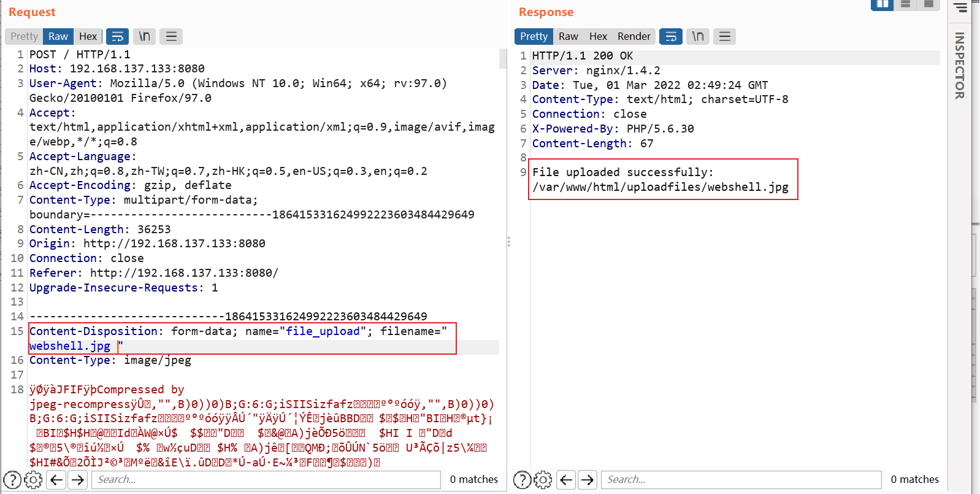Open help icon below Request panel
Screen dimensions: 980x494
[12, 479]
